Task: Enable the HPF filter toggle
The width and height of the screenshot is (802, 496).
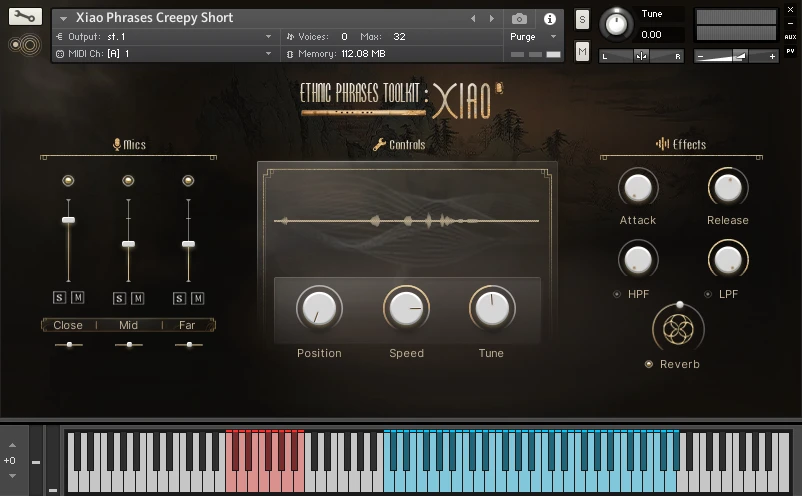Action: click(617, 294)
